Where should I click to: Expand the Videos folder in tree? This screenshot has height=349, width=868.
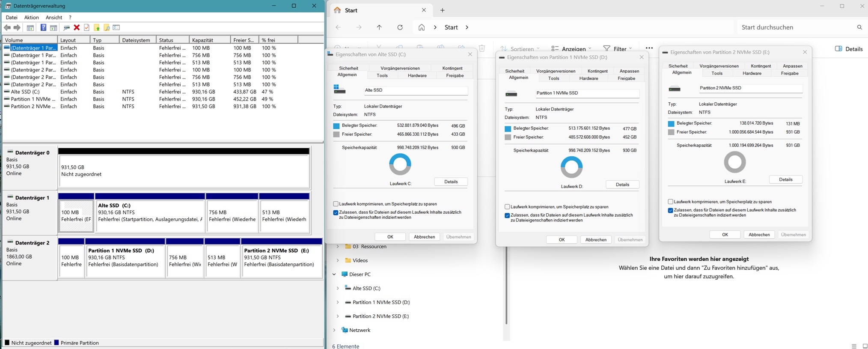pyautogui.click(x=338, y=260)
